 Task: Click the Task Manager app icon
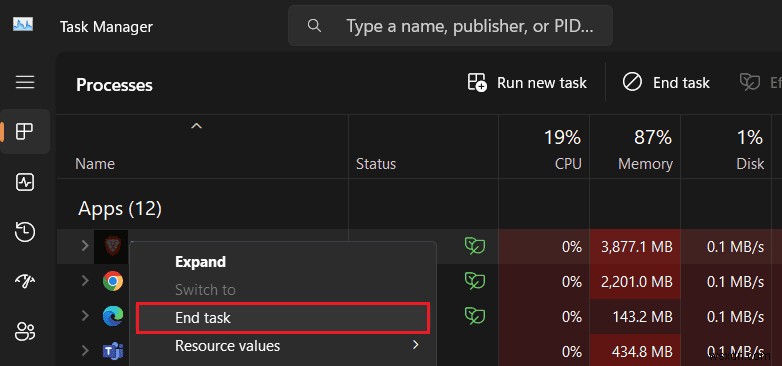tap(23, 25)
